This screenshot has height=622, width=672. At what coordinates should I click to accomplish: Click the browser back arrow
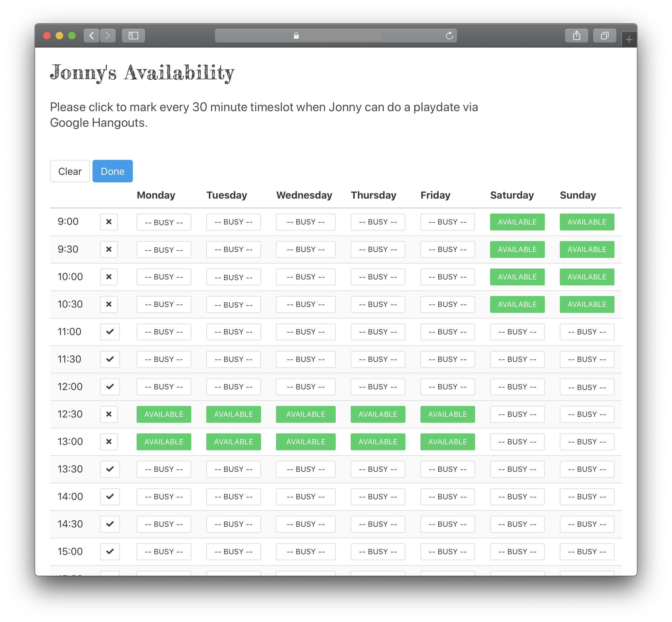pos(91,35)
